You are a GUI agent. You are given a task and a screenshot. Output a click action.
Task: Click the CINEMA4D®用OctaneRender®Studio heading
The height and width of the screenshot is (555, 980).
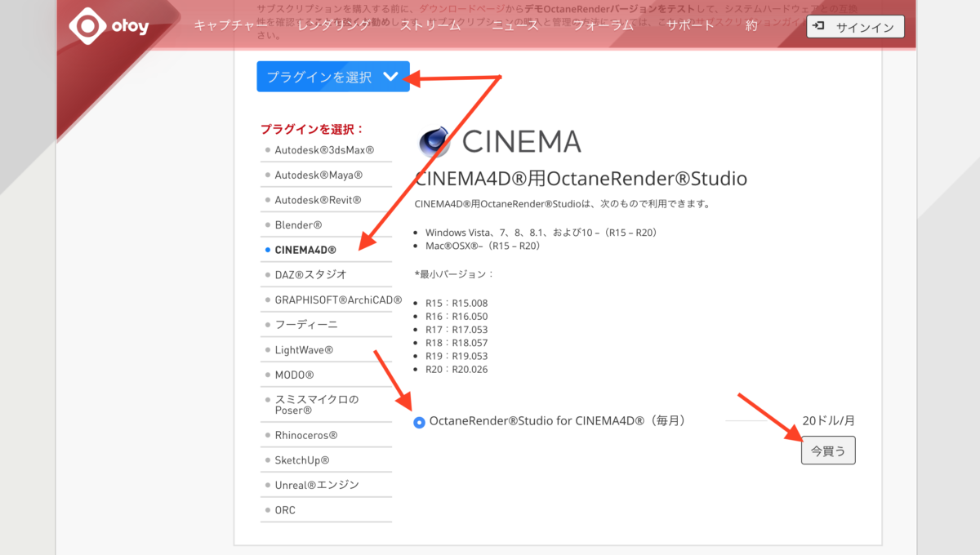pos(581,178)
